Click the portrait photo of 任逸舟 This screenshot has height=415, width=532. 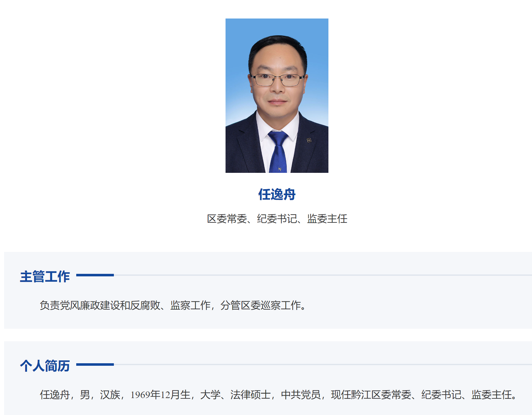[277, 96]
